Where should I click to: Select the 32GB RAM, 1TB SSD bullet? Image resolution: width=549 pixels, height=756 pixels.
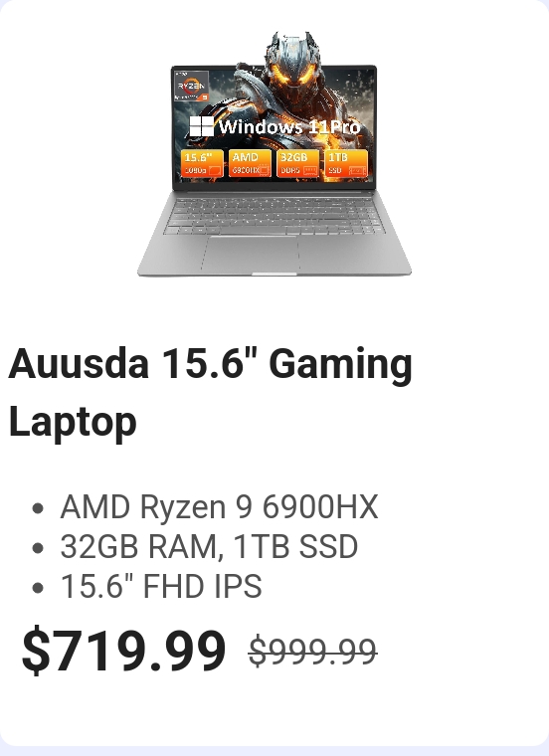coord(209,547)
